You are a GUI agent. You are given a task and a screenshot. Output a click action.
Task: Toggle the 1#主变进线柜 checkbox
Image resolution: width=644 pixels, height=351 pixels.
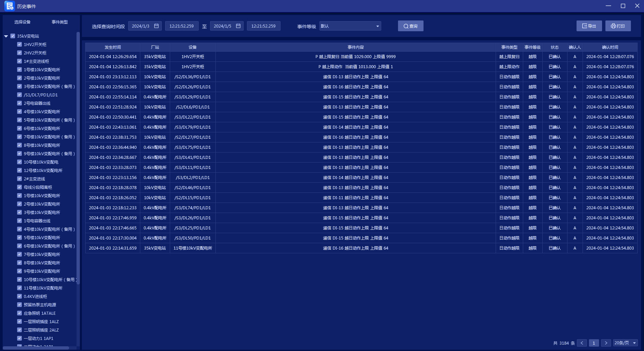pos(19,61)
